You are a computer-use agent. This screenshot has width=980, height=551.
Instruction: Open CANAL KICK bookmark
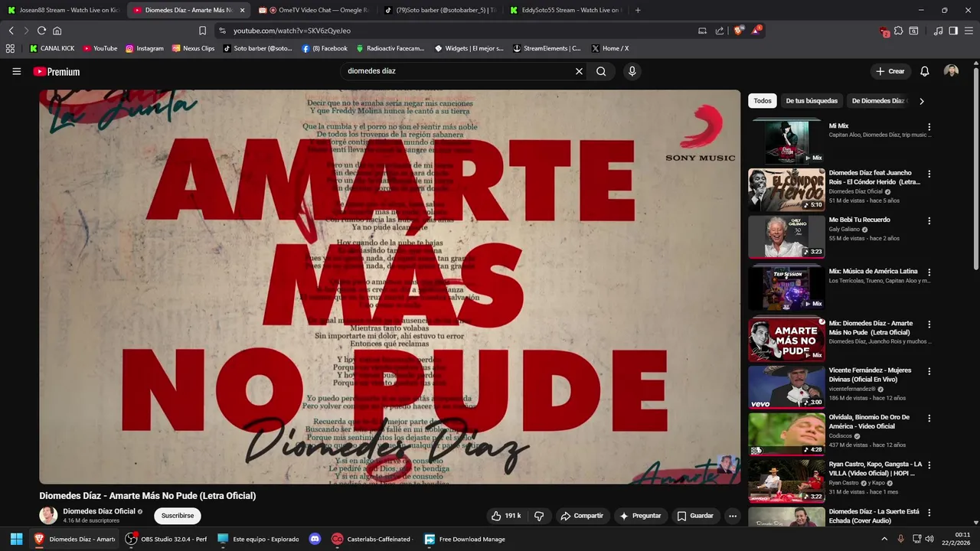tap(52, 48)
